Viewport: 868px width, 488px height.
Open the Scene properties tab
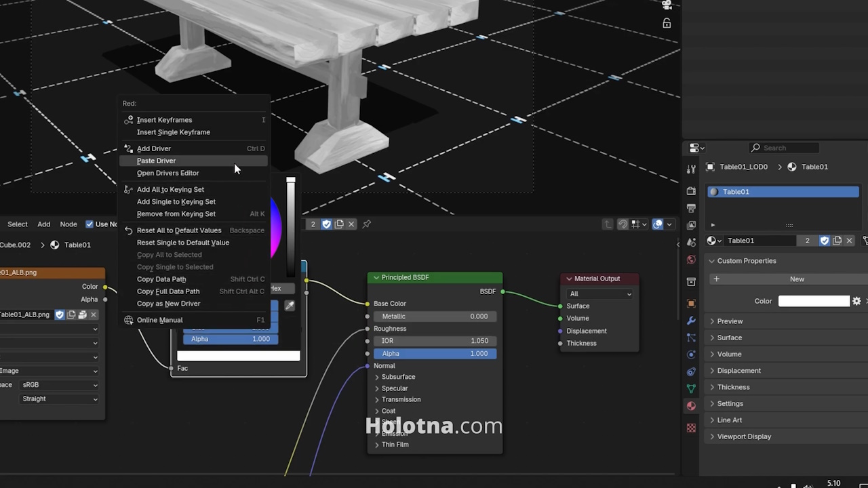pyautogui.click(x=691, y=242)
